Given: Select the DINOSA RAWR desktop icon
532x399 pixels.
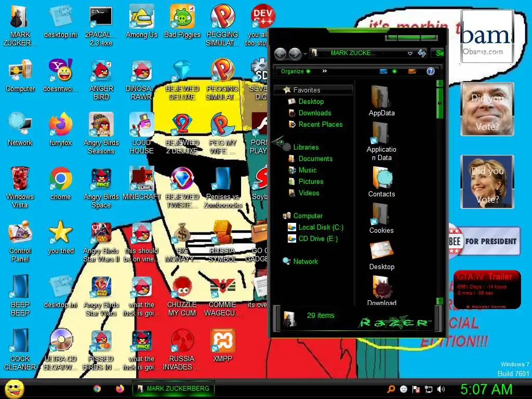Looking at the screenshot, I should tap(141, 80).
